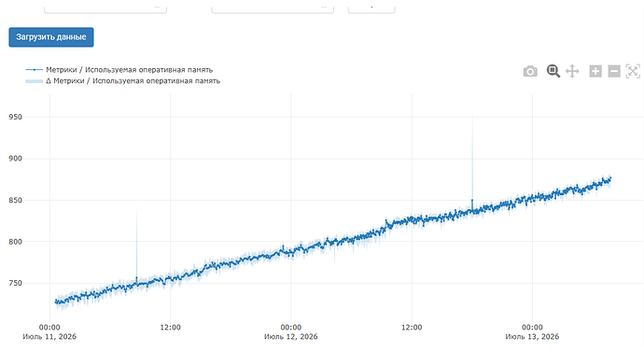Toggle 'Метрики / Используемая оперативная память' series
Viewport: 644px width, 352px height.
pyautogui.click(x=130, y=70)
